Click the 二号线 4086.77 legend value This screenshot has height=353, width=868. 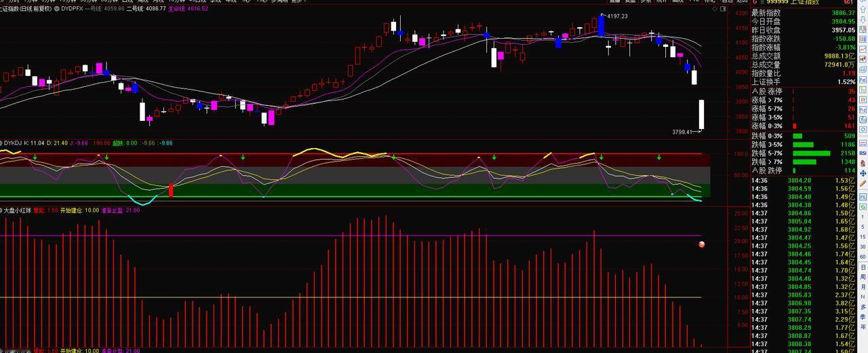146,9
